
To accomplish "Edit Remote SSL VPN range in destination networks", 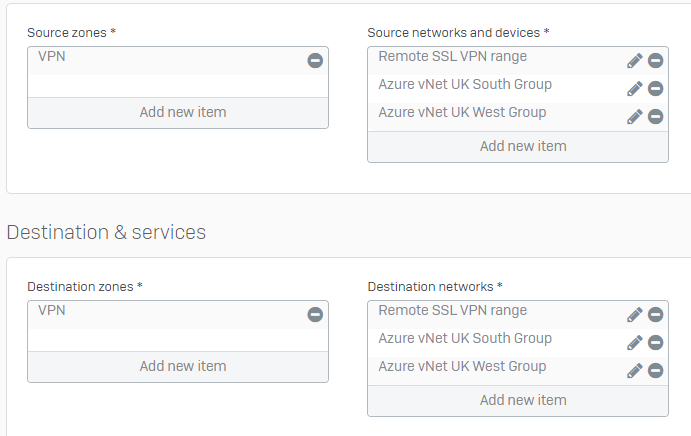I will [x=635, y=315].
